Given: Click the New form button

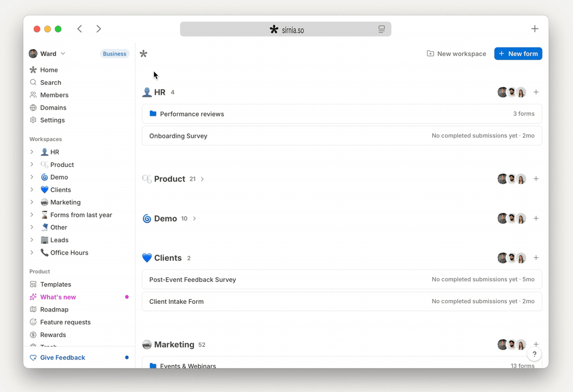Looking at the screenshot, I should click(518, 54).
